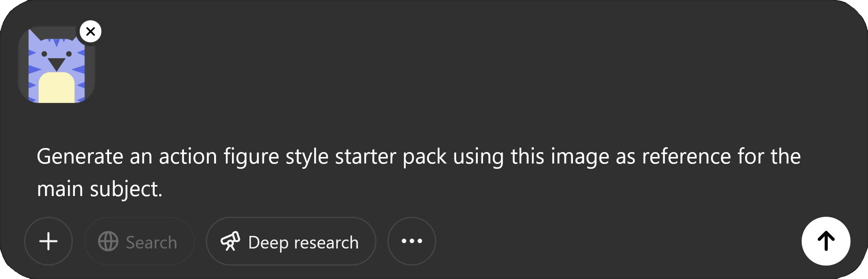Image resolution: width=868 pixels, height=279 pixels.
Task: Click the word "pack" in the prompt
Action: tap(424, 157)
